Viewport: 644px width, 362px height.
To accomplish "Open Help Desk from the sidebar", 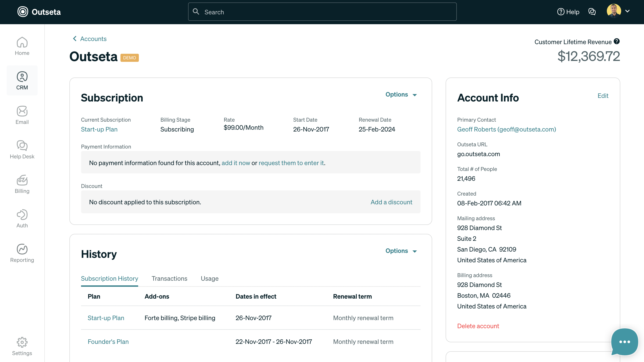I will [x=22, y=150].
